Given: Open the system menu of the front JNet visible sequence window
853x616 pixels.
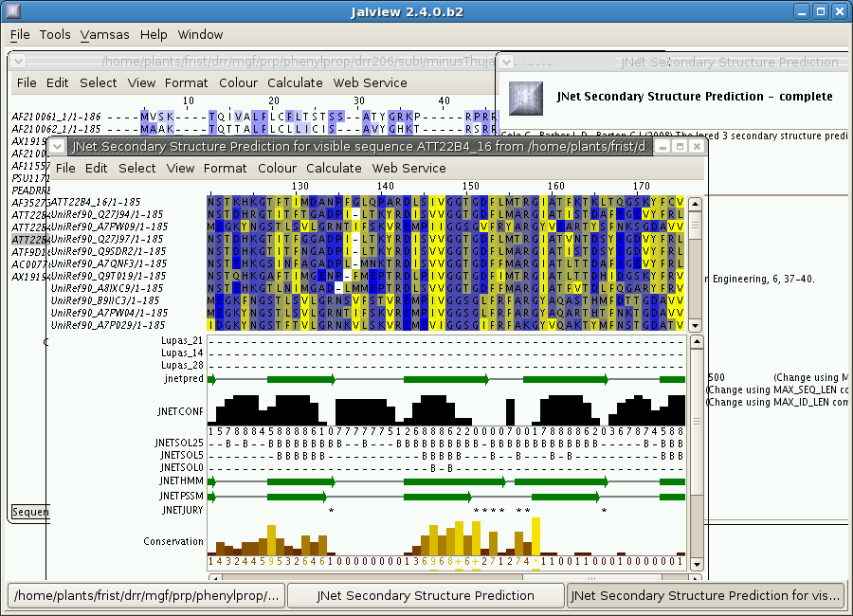Looking at the screenshot, I should point(57,146).
